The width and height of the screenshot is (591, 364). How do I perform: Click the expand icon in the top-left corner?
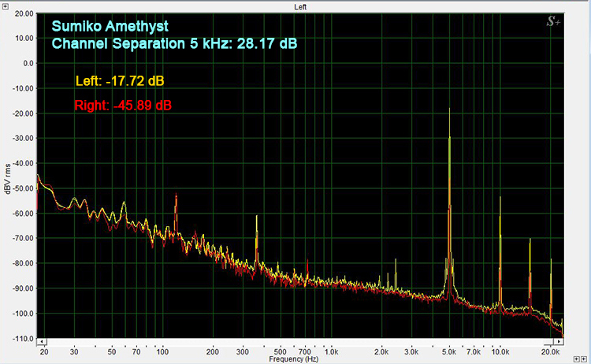[6, 6]
